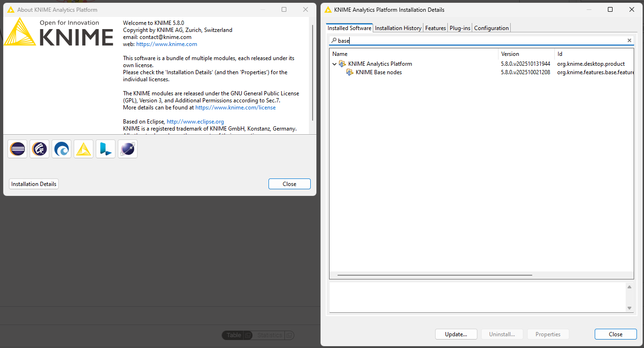Click the yellow KNIME triangle feature icon
Viewport: 644px width, 348px height.
coord(84,149)
